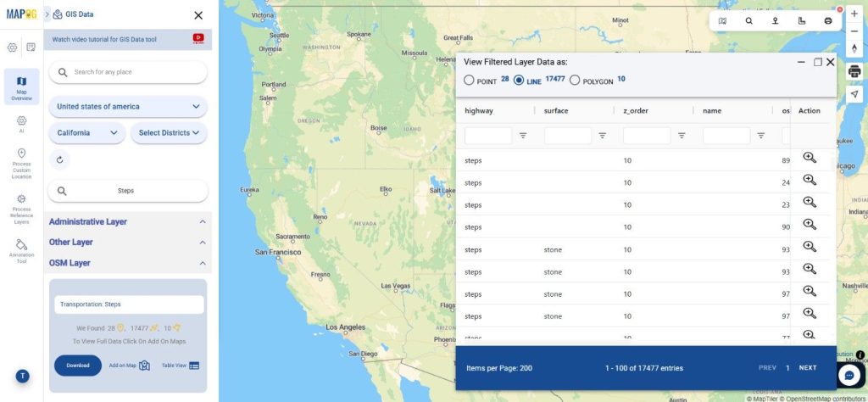
Task: Click the print icon in top map toolbar
Action: tap(828, 21)
